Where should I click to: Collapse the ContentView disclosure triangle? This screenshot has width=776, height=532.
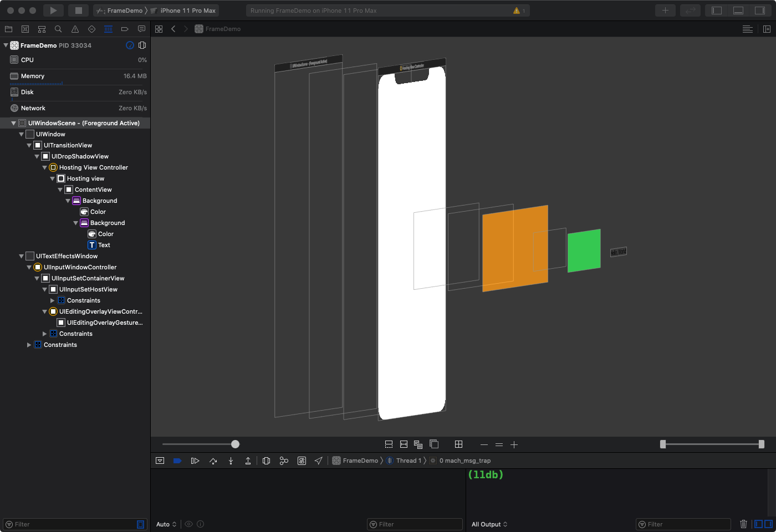pyautogui.click(x=60, y=190)
